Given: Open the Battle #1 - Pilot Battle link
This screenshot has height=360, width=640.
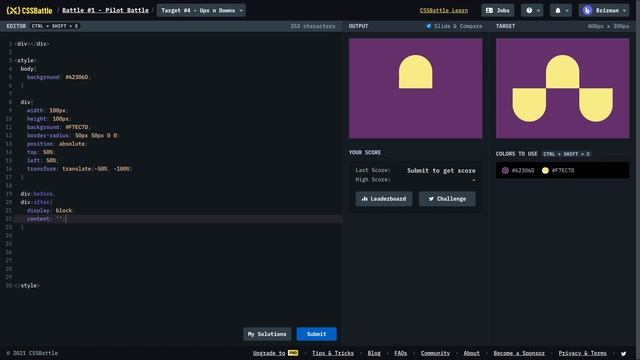Looking at the screenshot, I should (105, 10).
